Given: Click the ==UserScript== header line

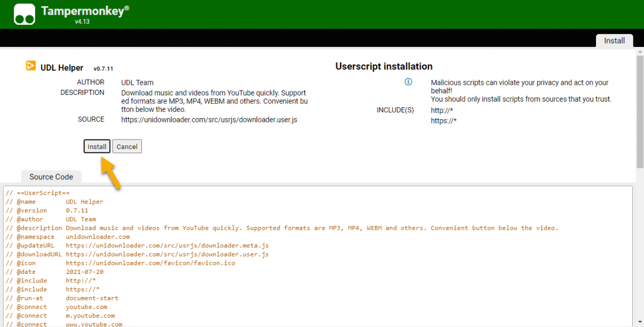Looking at the screenshot, I should tap(37, 193).
